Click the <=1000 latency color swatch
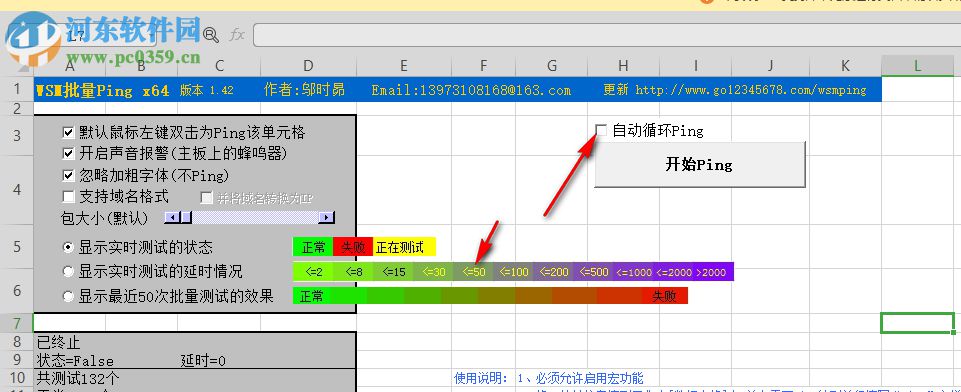This screenshot has height=392, width=961. 634,271
